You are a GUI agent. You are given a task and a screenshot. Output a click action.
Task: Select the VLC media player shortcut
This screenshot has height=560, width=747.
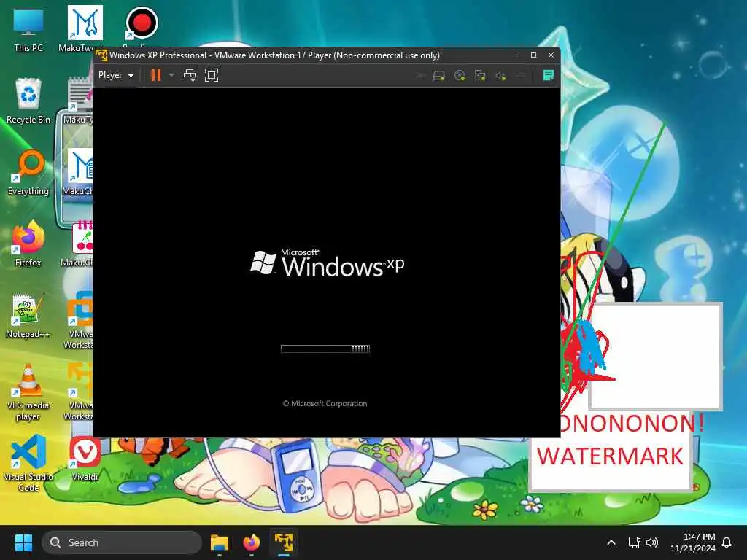[28, 392]
